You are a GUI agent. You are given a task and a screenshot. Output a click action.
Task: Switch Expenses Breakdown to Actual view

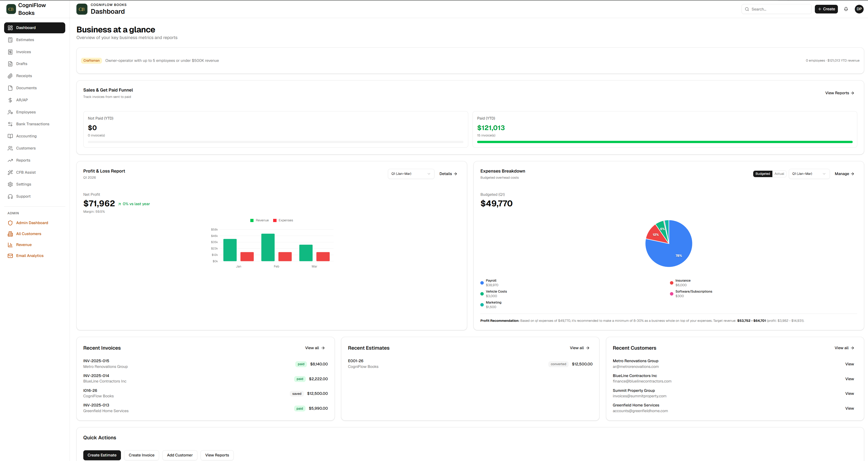[779, 173]
